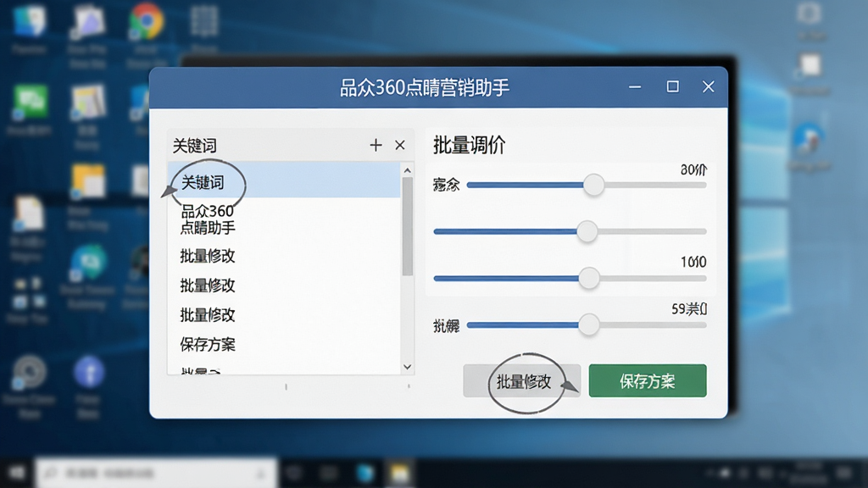The width and height of the screenshot is (868, 488).
Task: Open the green WeChat desktop icon
Action: pos(31,102)
